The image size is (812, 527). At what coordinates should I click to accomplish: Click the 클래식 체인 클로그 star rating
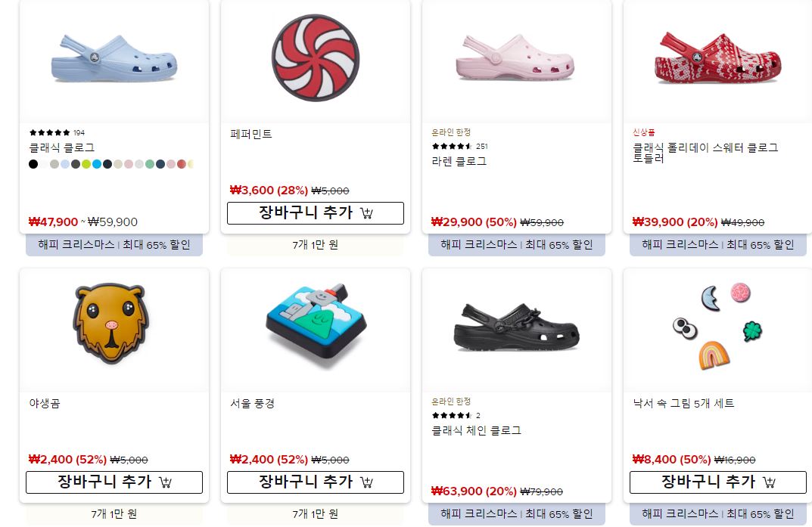click(x=452, y=415)
